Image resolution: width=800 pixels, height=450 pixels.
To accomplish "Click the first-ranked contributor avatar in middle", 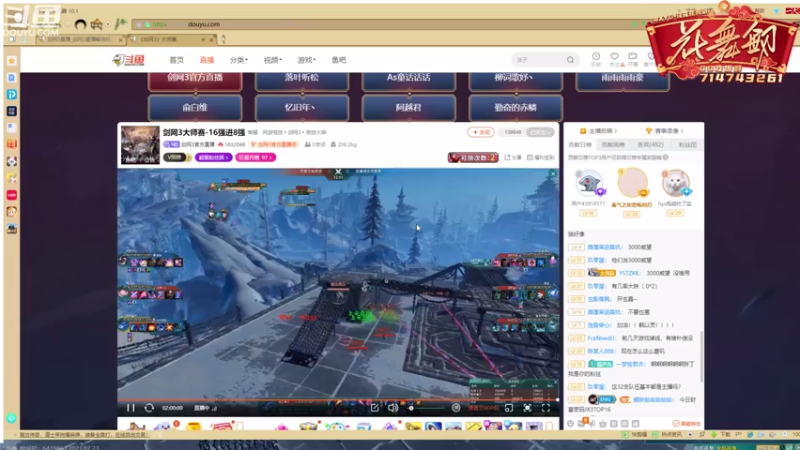I will tap(632, 182).
